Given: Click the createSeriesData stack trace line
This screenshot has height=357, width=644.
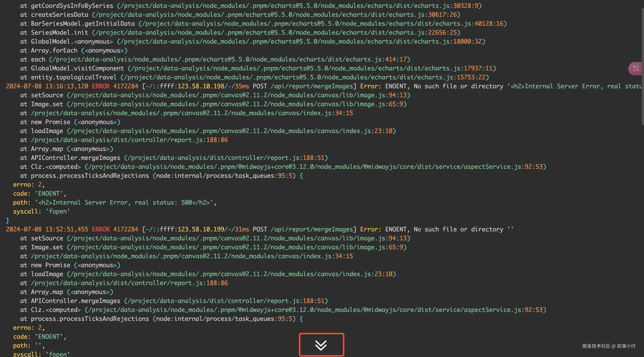Looking at the screenshot, I should (59, 15).
